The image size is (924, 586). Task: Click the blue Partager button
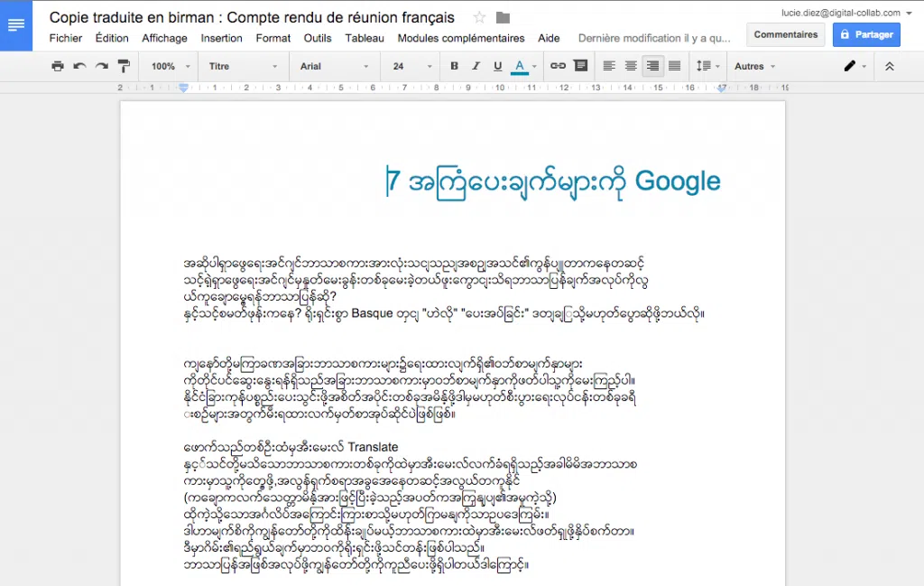click(x=866, y=34)
